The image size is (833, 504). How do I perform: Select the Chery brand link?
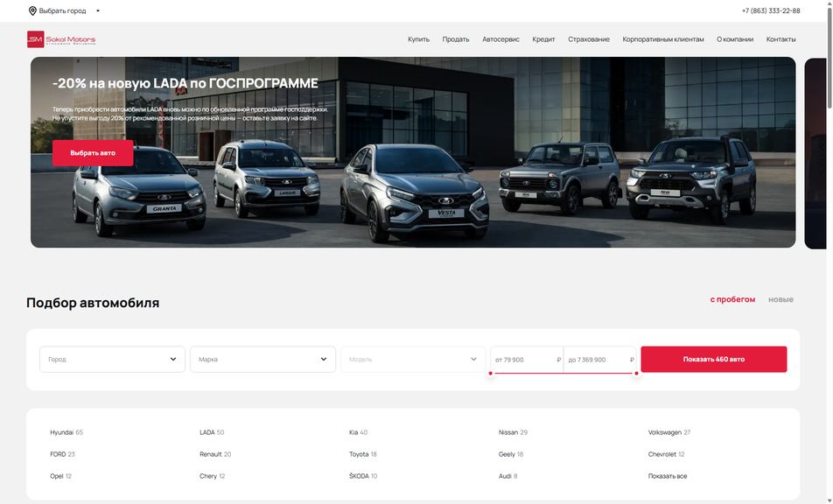click(x=212, y=476)
